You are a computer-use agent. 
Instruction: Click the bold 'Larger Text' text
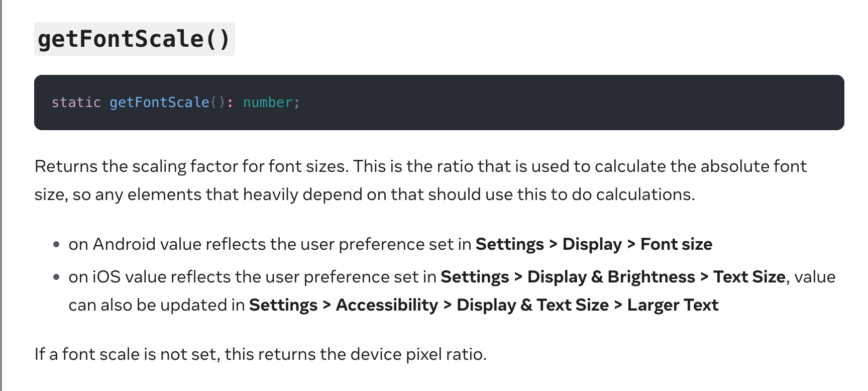point(673,305)
